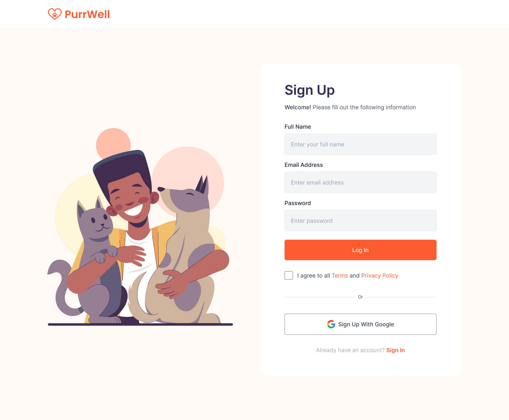Image resolution: width=509 pixels, height=420 pixels.
Task: Open the Terms page
Action: (340, 275)
